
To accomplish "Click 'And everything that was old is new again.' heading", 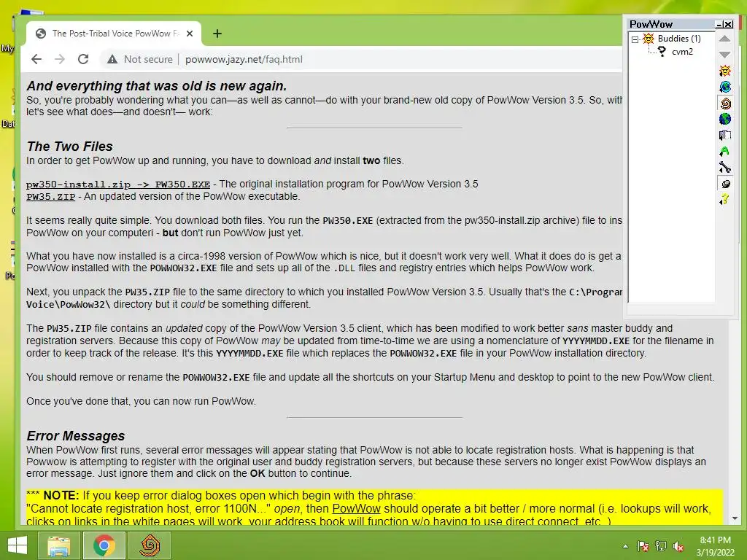I will click(x=157, y=86).
